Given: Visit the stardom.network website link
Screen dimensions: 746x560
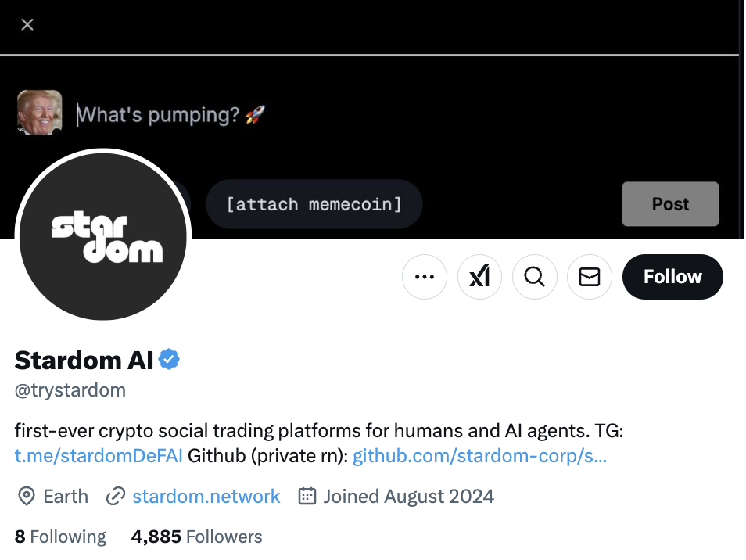Looking at the screenshot, I should click(x=206, y=497).
